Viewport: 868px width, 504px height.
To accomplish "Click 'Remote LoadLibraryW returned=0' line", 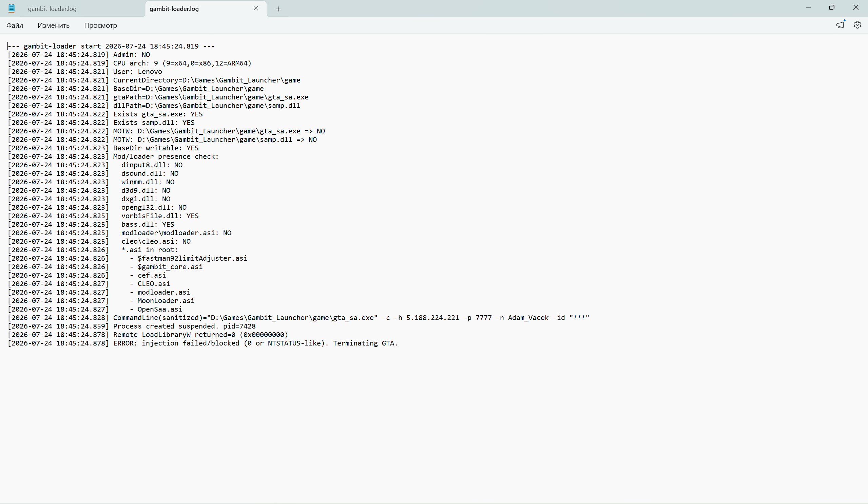I will pos(148,335).
